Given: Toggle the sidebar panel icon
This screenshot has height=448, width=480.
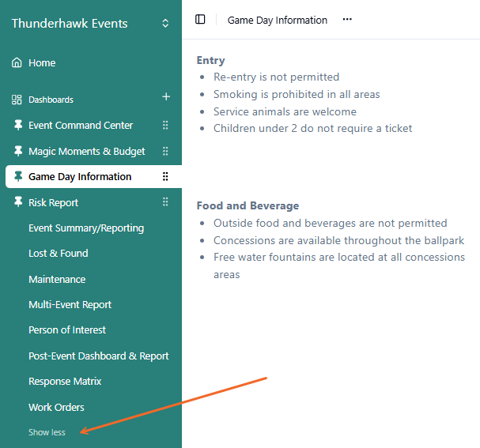Looking at the screenshot, I should point(200,20).
